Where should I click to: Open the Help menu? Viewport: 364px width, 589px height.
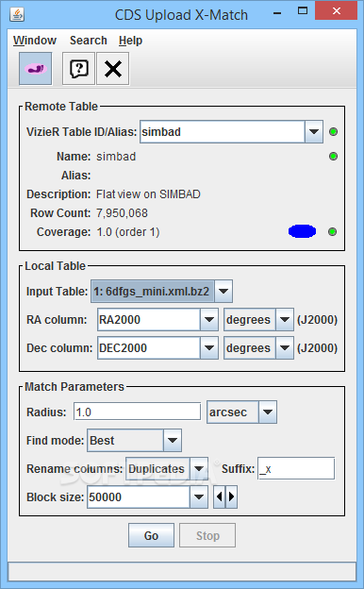(x=130, y=41)
